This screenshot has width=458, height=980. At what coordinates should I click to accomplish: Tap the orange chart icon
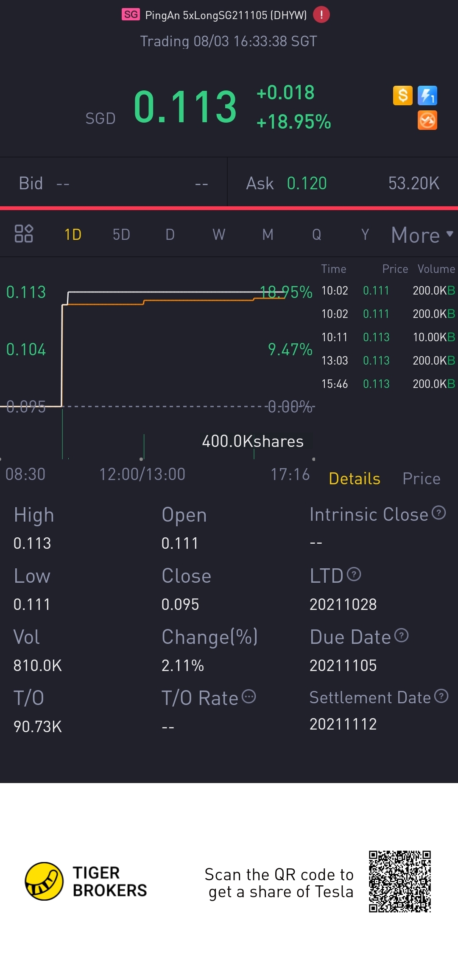pos(427,121)
